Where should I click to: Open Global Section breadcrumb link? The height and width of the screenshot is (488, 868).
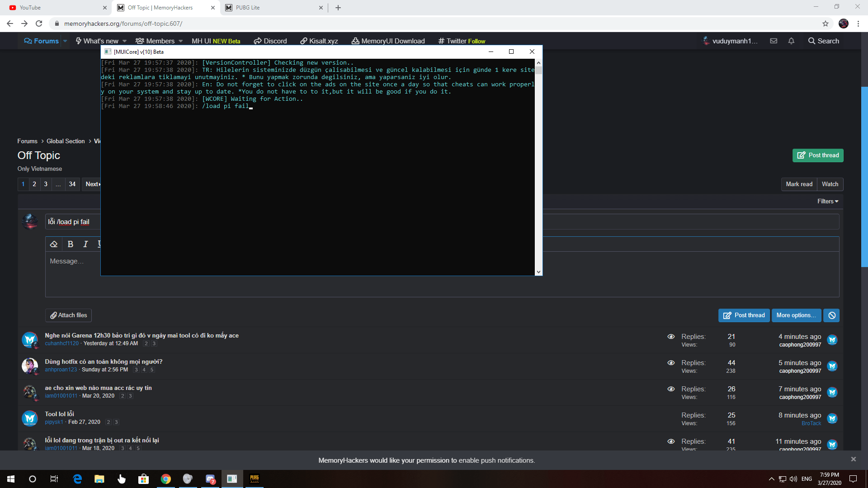tap(66, 141)
